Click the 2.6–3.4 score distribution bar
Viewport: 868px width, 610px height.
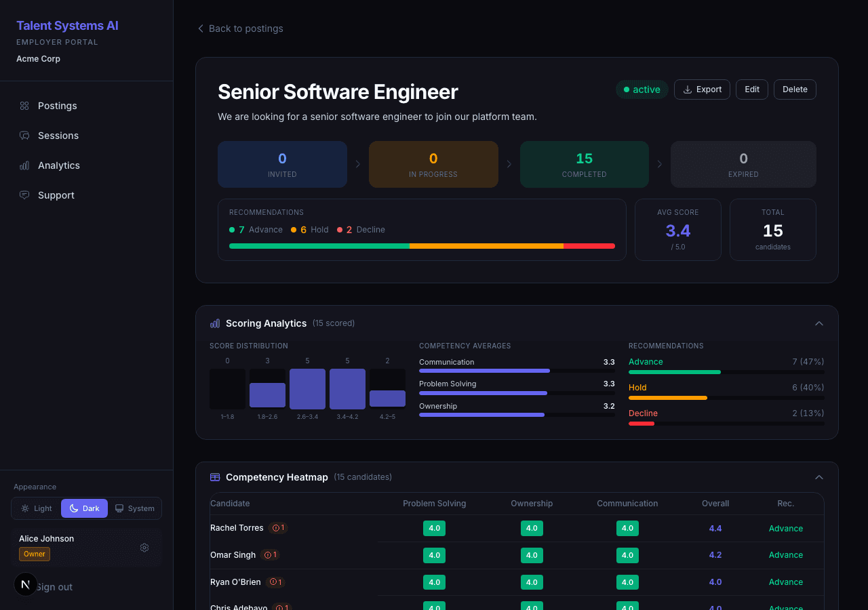(x=307, y=389)
